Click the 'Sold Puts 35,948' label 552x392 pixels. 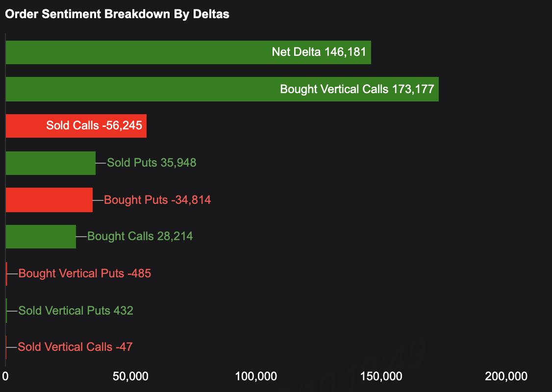[151, 163]
